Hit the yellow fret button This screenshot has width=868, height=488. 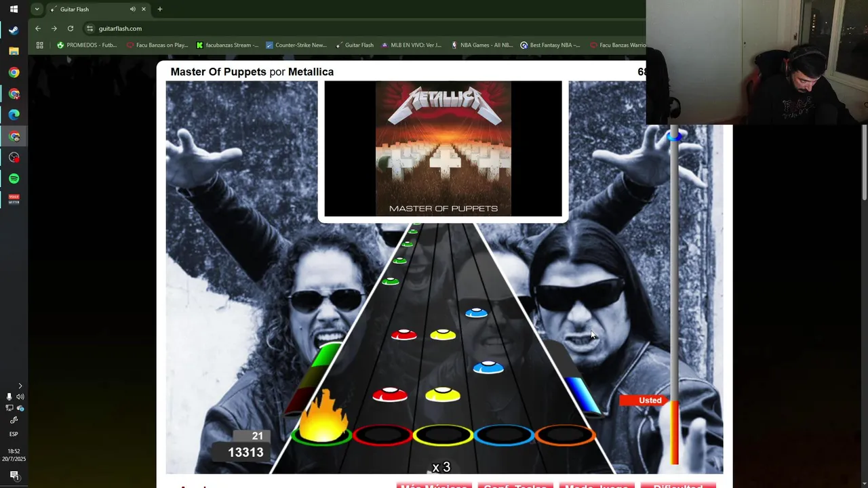[443, 435]
